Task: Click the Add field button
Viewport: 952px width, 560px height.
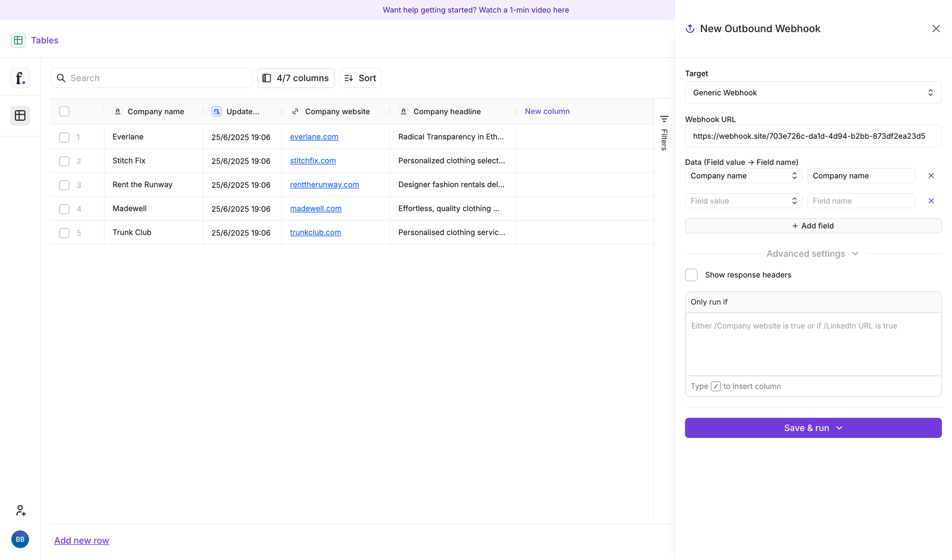Action: 813,225
